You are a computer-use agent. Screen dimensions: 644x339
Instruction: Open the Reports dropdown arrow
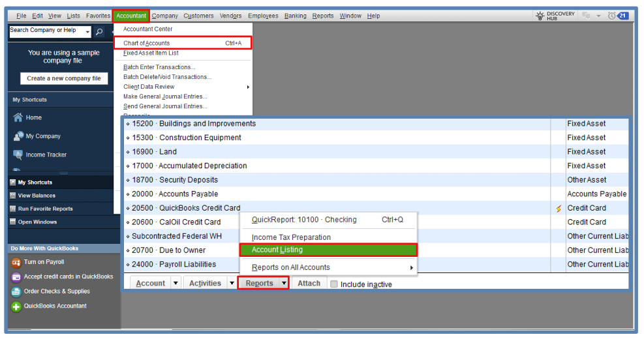coord(284,283)
